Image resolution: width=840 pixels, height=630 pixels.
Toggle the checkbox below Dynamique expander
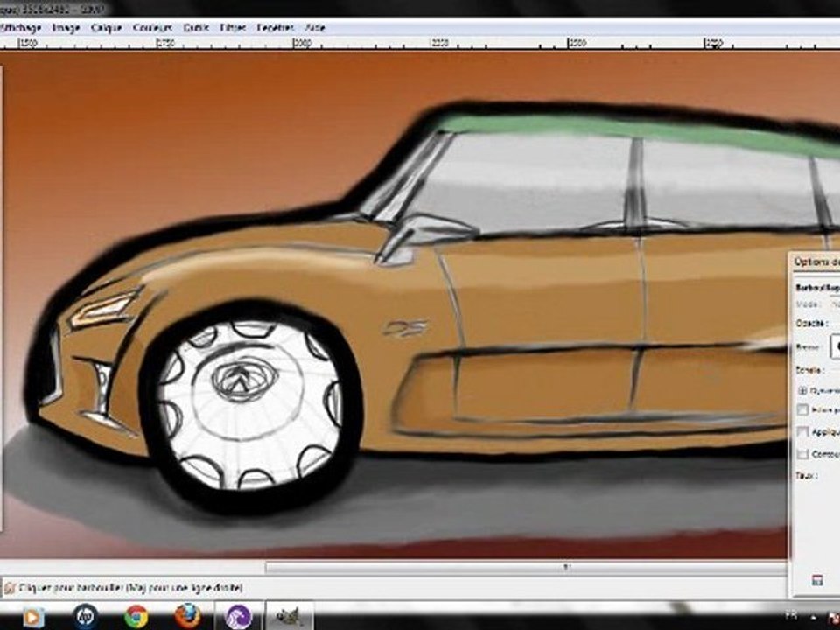pyautogui.click(x=802, y=410)
